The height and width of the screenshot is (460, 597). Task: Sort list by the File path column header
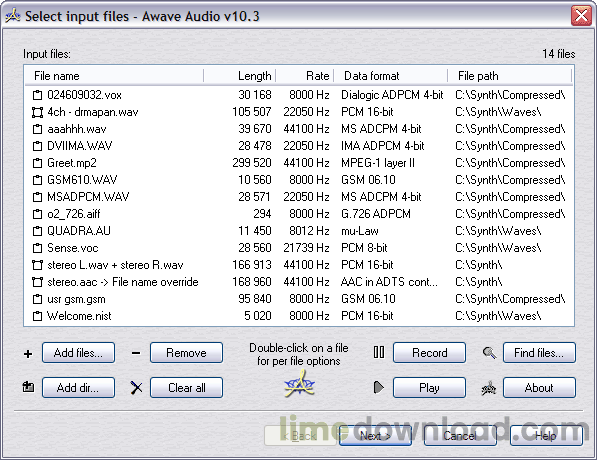point(509,76)
